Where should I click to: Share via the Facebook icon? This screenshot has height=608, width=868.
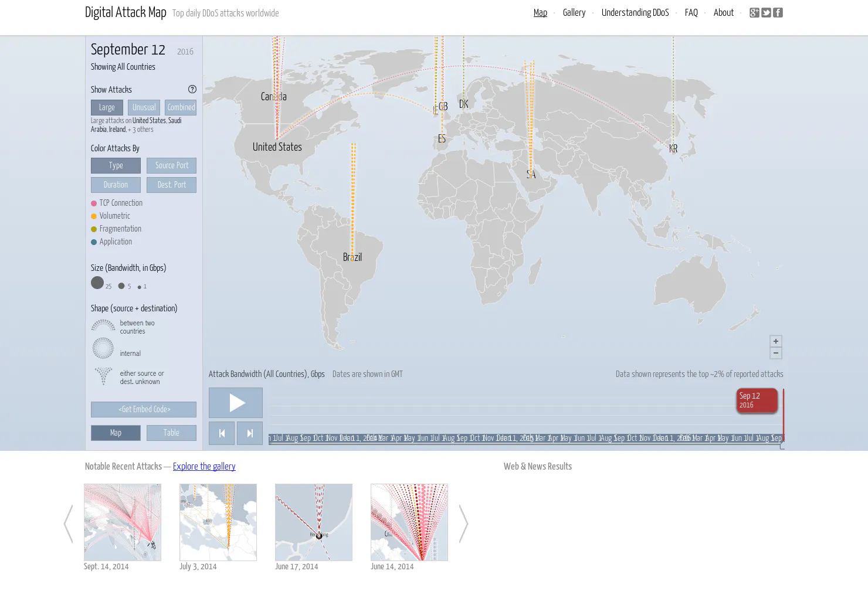(x=778, y=12)
